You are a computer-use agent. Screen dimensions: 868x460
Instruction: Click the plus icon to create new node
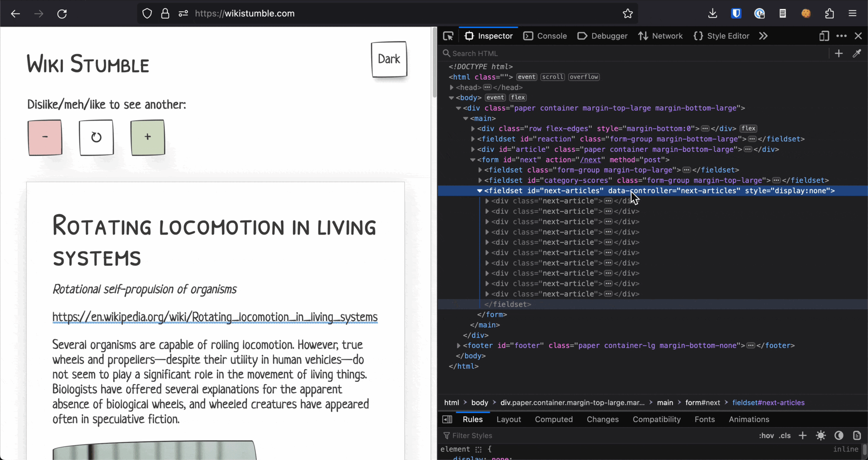coord(839,53)
